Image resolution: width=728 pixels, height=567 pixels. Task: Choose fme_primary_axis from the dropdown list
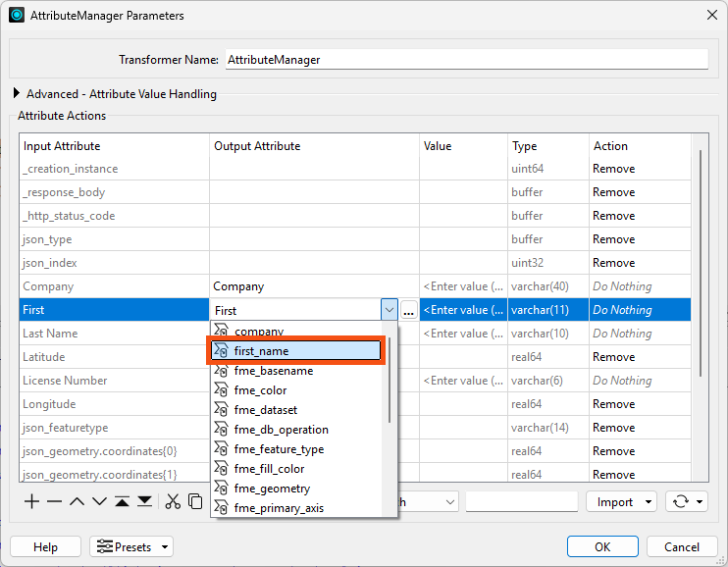pyautogui.click(x=295, y=507)
